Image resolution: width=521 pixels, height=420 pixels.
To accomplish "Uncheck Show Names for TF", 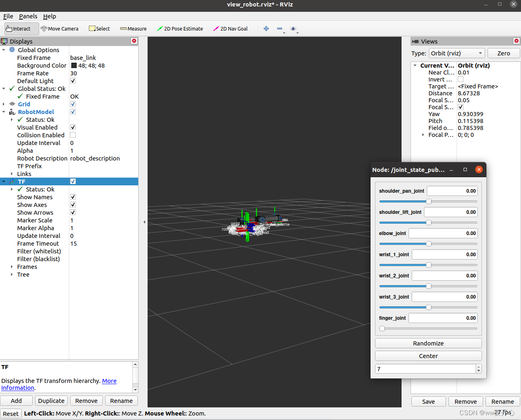I will pyautogui.click(x=73, y=197).
